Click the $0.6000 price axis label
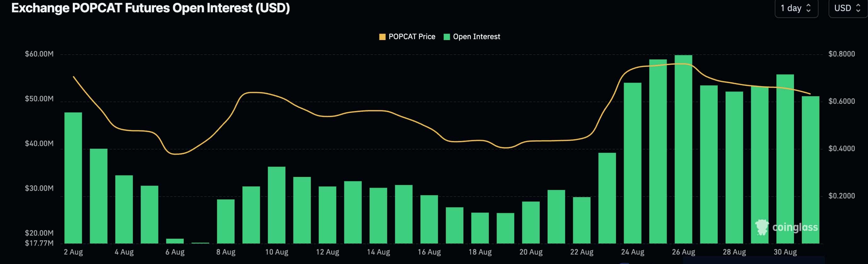The image size is (868, 264). click(x=842, y=101)
